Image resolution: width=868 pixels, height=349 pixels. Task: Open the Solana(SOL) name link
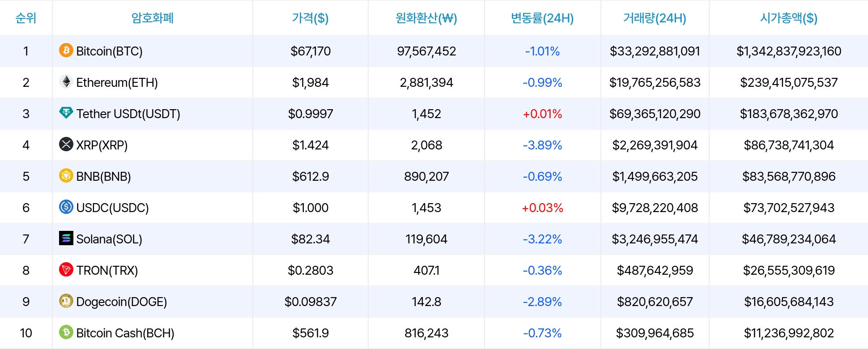pos(109,239)
